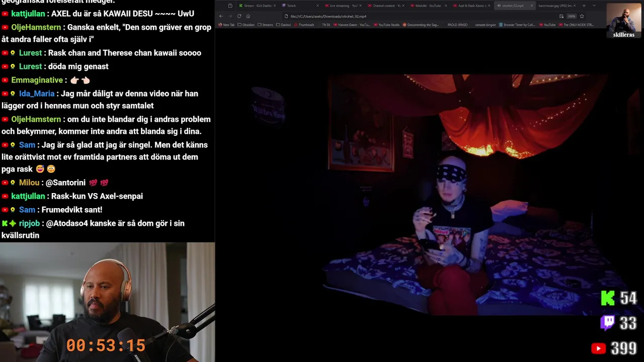Image resolution: width=644 pixels, height=362 pixels.
Task: Close the Kick Dashboard tab
Action: click(275, 6)
